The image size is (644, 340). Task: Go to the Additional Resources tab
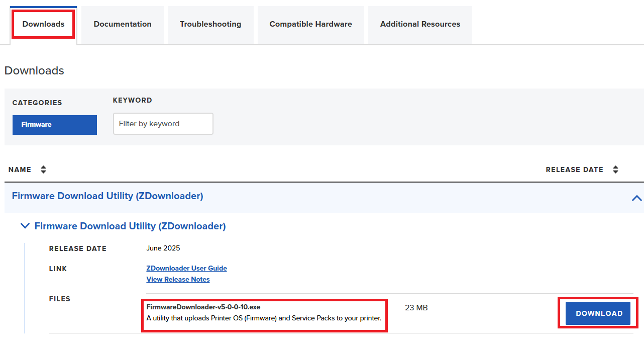(x=420, y=24)
